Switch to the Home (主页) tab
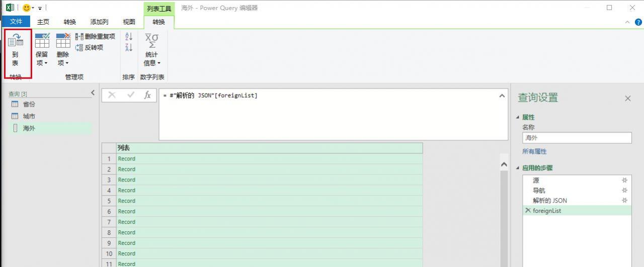644x267 pixels. tap(43, 22)
